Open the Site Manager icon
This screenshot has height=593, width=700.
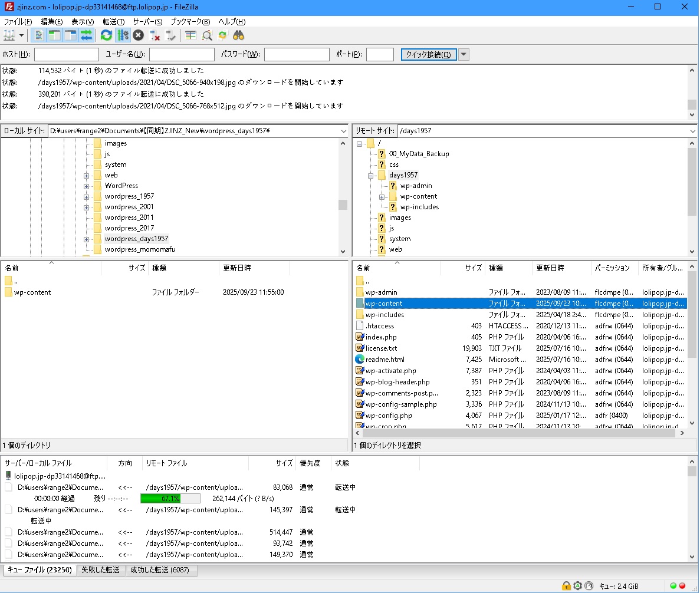[x=9, y=35]
